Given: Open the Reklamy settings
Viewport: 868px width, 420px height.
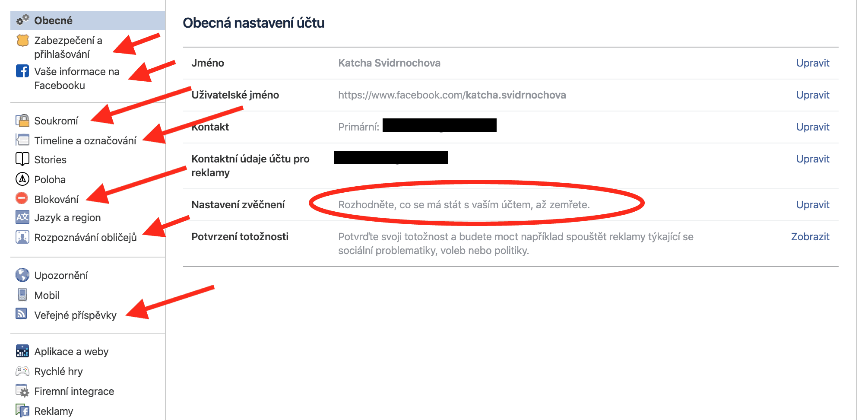Looking at the screenshot, I should pyautogui.click(x=54, y=411).
